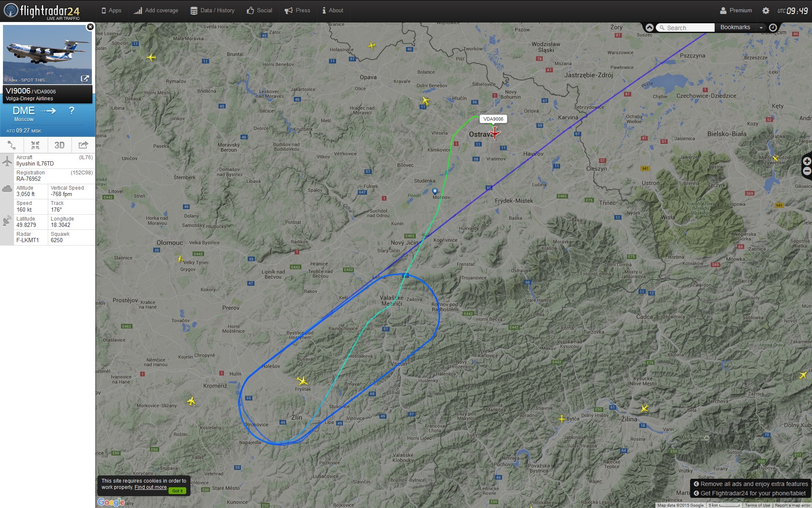
Task: Open the playback clock icon
Action: click(x=773, y=28)
